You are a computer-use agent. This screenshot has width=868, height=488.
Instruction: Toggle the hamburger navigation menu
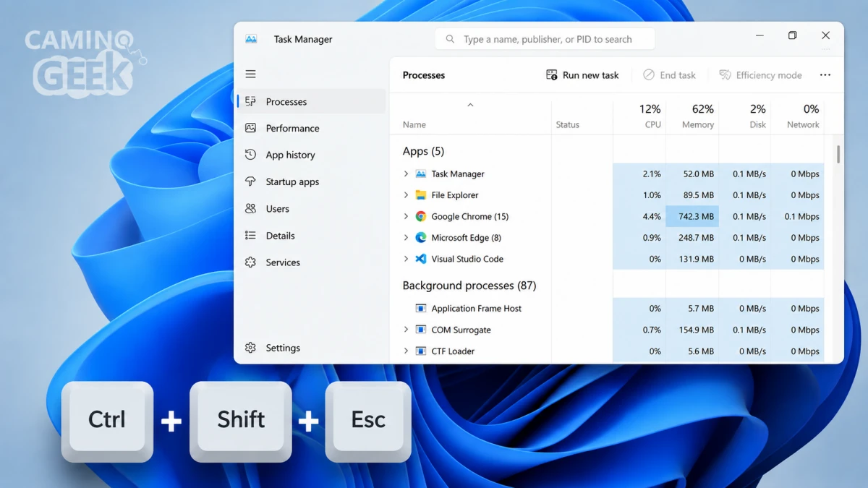pos(250,74)
